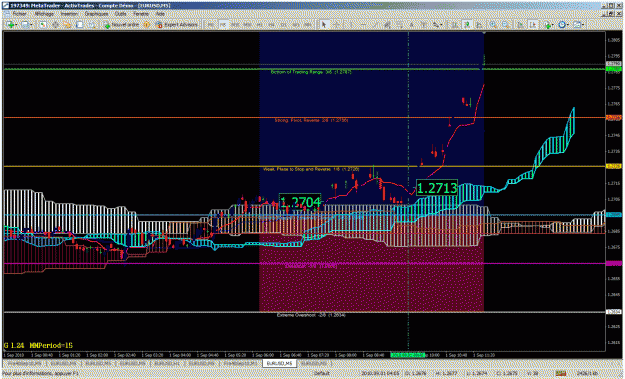
Task: Click the Bottom of Trading Range label
Action: coord(311,72)
